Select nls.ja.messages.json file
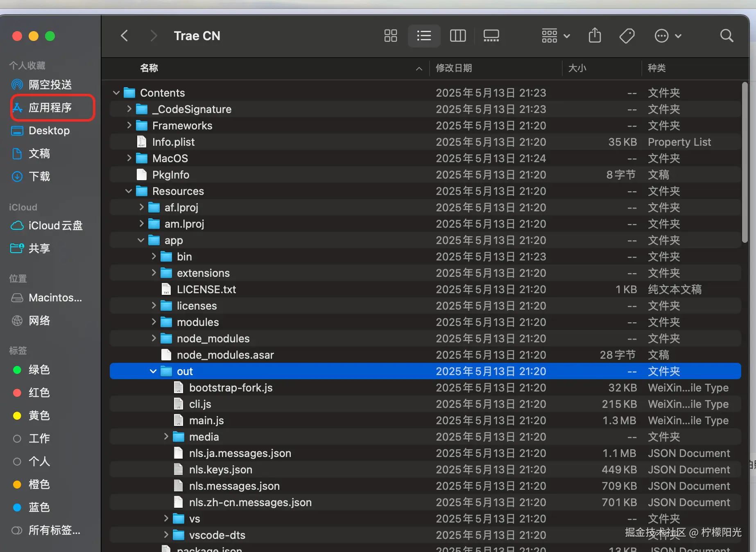 point(426,453)
